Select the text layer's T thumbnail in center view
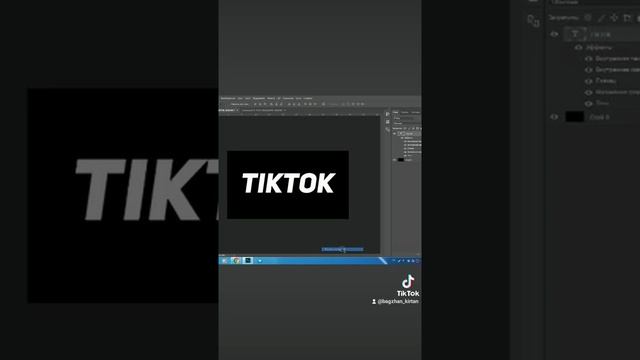 [x=400, y=133]
